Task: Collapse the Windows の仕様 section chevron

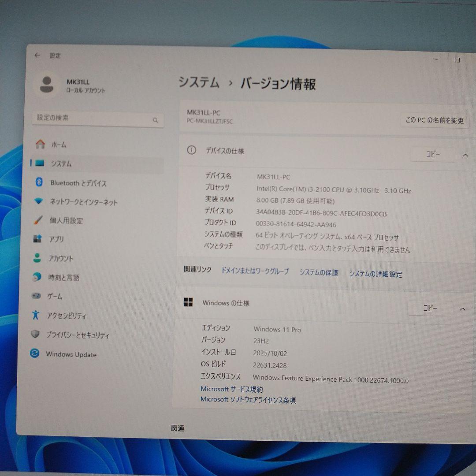Action: [462, 309]
